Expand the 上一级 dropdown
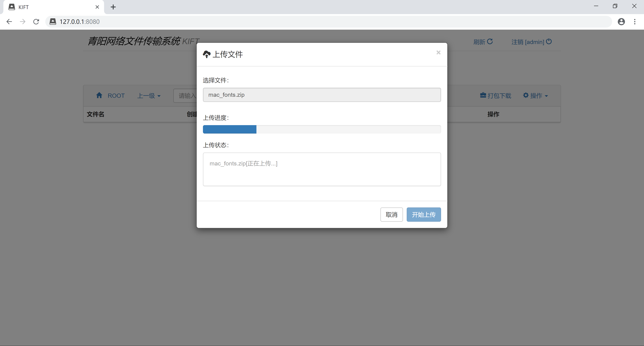The image size is (644, 346). click(x=149, y=95)
